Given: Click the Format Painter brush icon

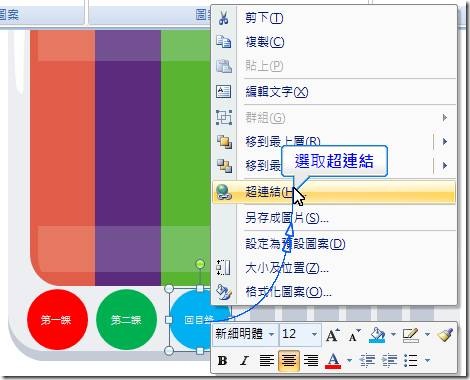Looking at the screenshot, I should click(444, 335).
